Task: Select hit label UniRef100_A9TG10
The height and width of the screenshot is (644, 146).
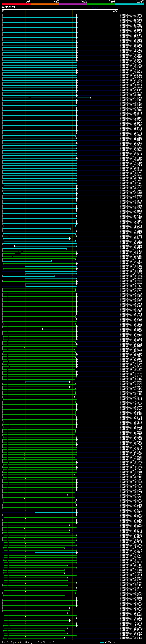Action: [x=131, y=241]
